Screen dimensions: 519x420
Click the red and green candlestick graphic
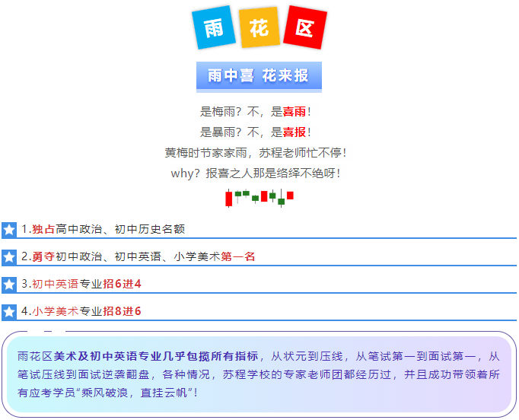(259, 197)
